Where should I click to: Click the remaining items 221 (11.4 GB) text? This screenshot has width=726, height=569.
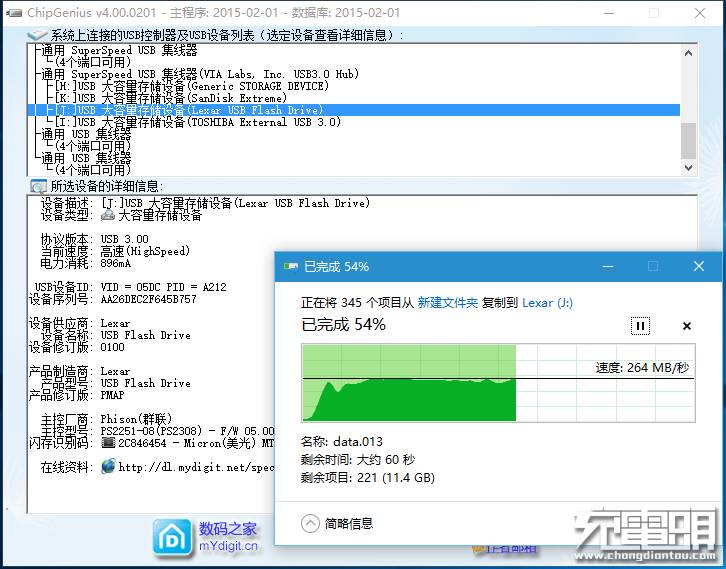[396, 478]
